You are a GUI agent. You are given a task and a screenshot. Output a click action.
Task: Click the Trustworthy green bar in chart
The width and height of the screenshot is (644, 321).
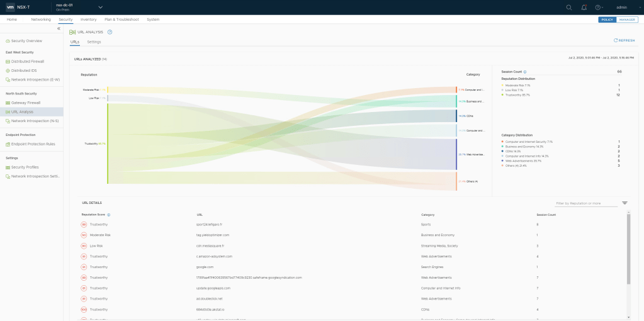tap(108, 144)
